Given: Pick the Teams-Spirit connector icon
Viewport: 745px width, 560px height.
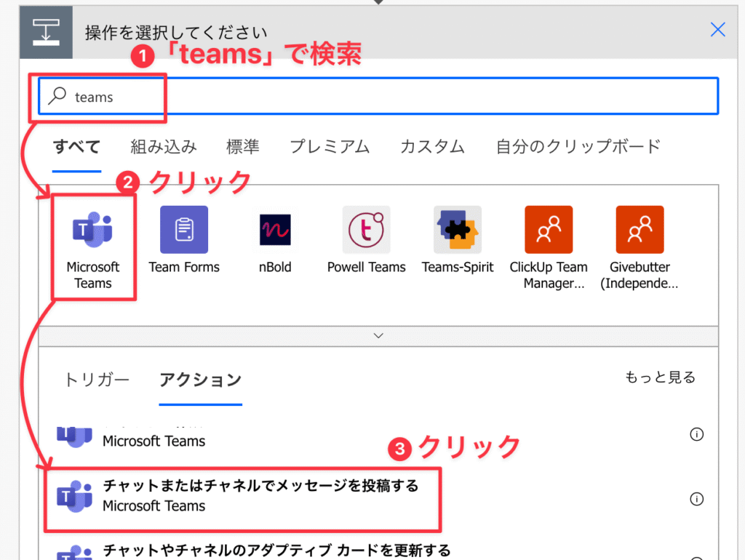Looking at the screenshot, I should (458, 230).
